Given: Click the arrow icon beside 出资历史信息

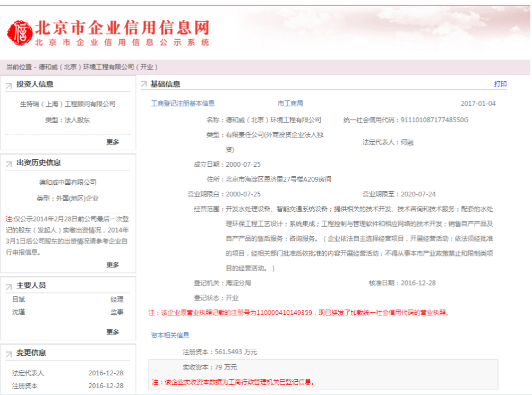Looking at the screenshot, I should pos(9,164).
